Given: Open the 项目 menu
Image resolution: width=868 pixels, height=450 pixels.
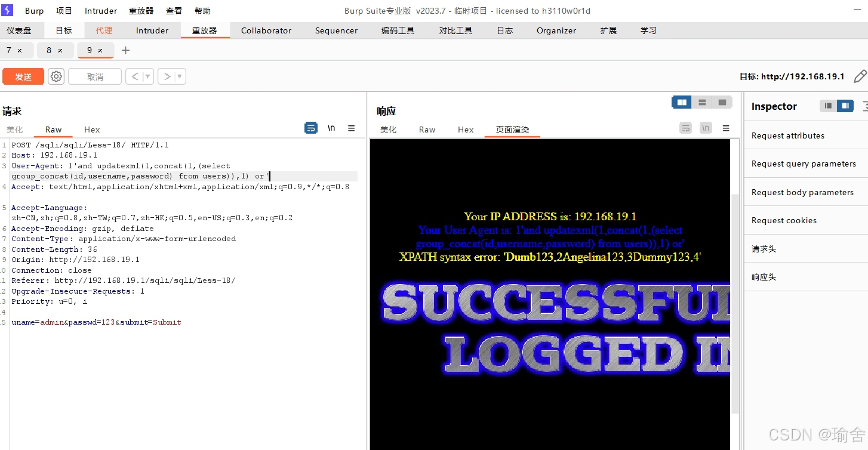Looking at the screenshot, I should pyautogui.click(x=64, y=11).
